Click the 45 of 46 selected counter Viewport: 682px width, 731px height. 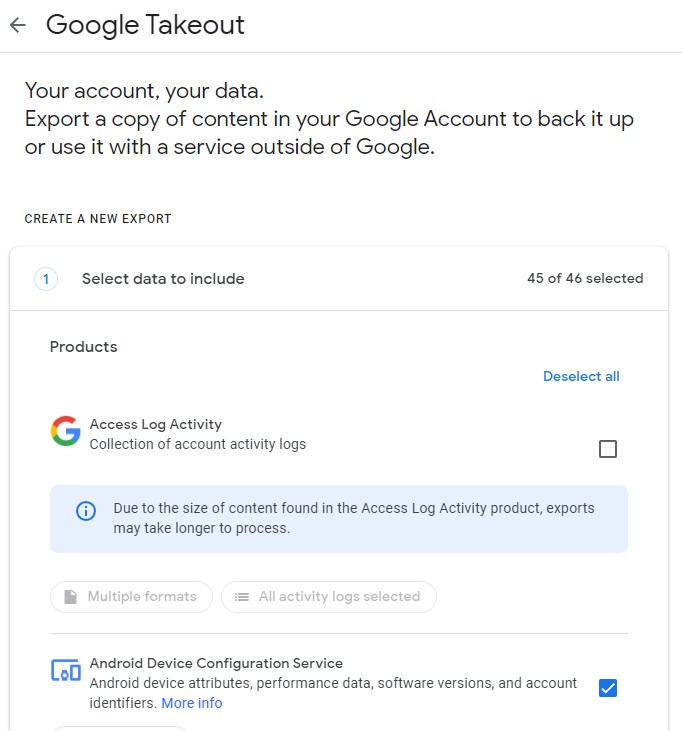585,278
